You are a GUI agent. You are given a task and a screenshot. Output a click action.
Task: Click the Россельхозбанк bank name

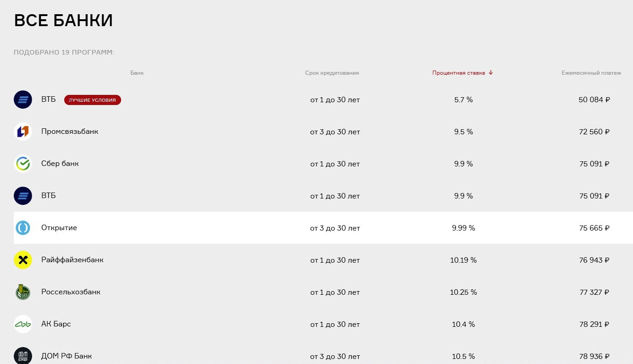[x=71, y=292]
